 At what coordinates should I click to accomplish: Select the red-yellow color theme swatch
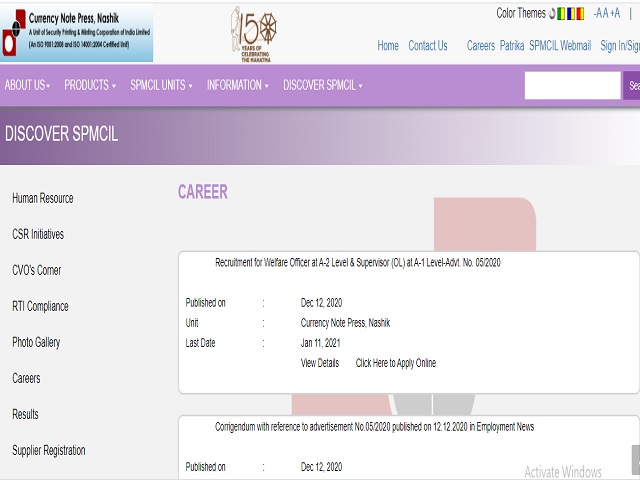pyautogui.click(x=580, y=14)
